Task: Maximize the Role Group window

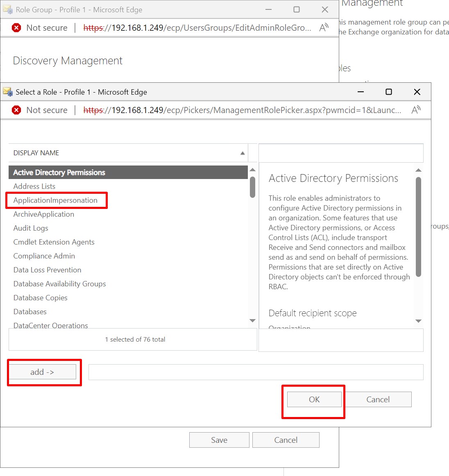Action: (297, 9)
